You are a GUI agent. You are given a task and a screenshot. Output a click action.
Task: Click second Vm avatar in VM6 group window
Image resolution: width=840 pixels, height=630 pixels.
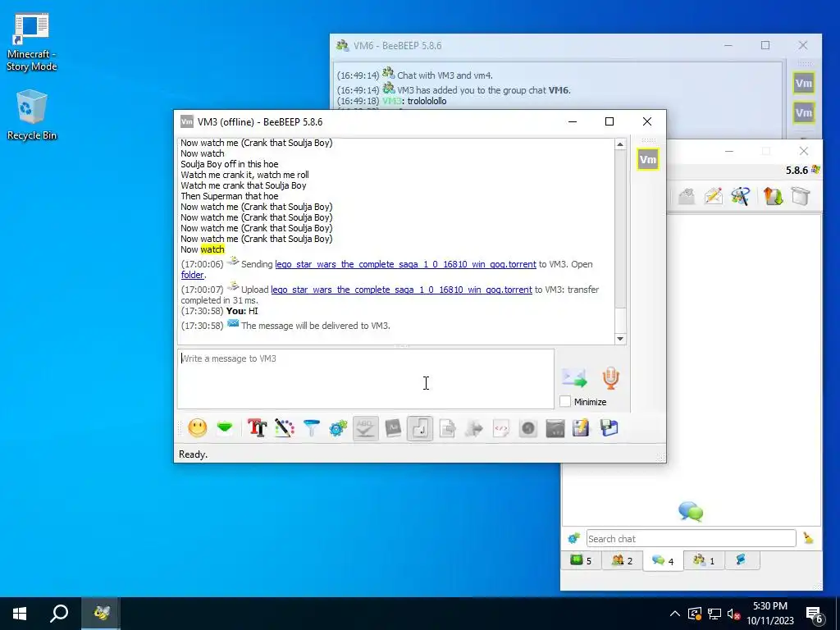[x=804, y=112]
